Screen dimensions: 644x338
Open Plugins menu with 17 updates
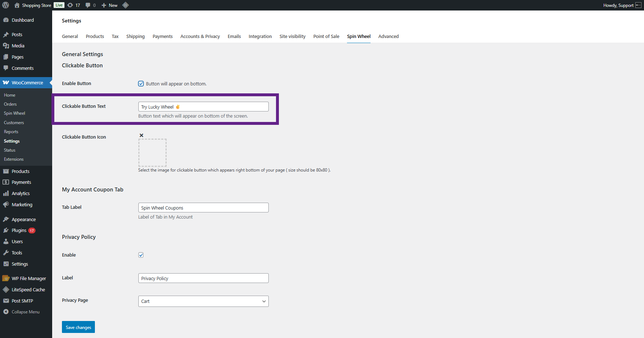19,230
